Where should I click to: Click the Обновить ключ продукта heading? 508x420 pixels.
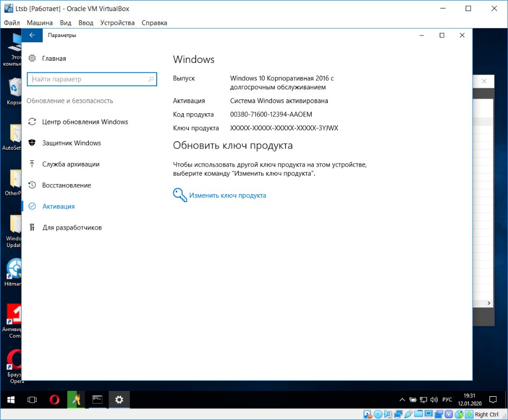point(233,145)
